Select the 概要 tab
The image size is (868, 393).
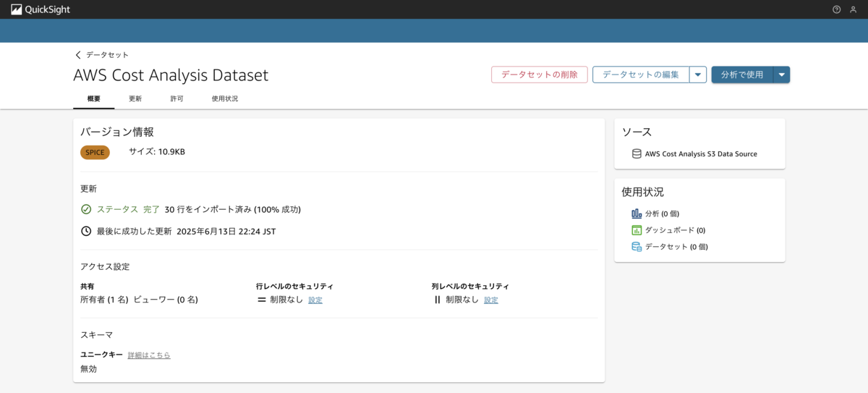click(94, 98)
